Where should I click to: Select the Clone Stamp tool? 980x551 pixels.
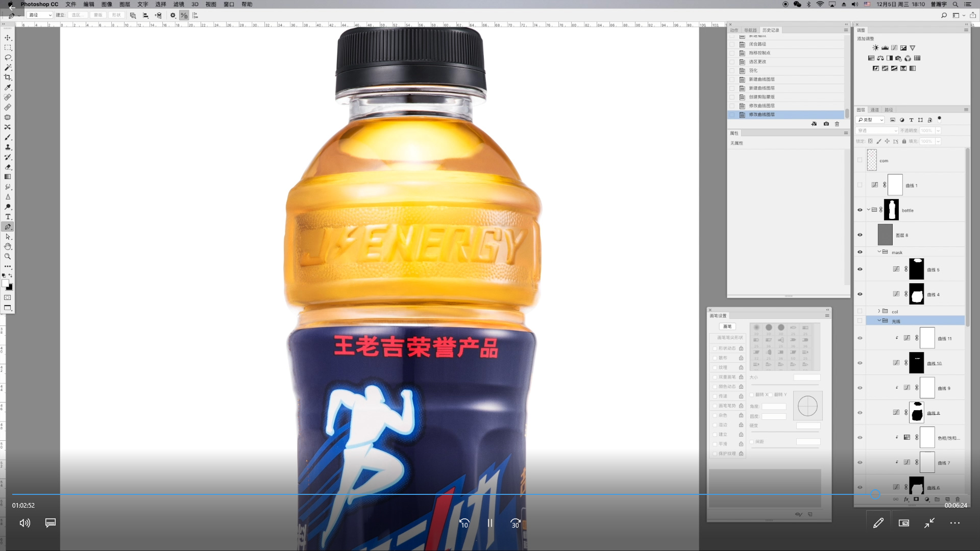8,147
